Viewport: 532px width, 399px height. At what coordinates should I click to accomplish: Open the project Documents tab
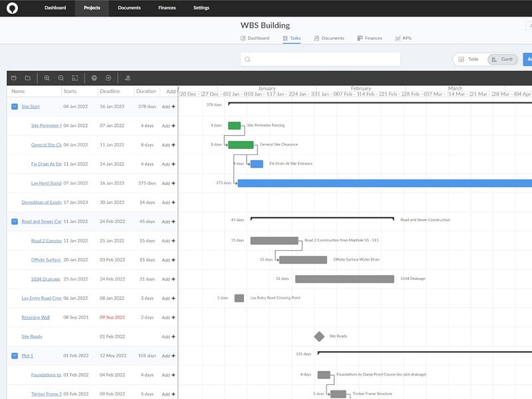329,38
